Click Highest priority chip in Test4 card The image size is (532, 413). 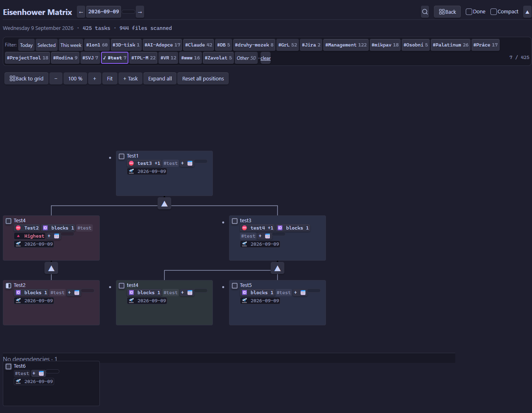[x=30, y=236]
